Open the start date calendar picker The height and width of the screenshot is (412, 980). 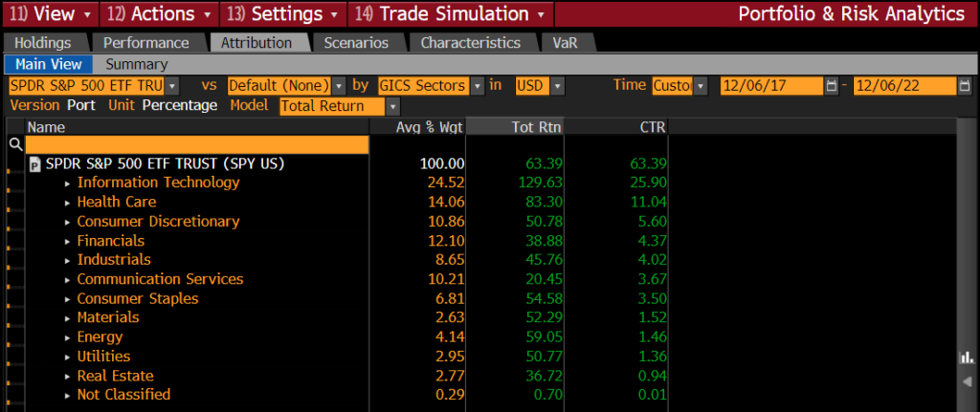(x=832, y=85)
